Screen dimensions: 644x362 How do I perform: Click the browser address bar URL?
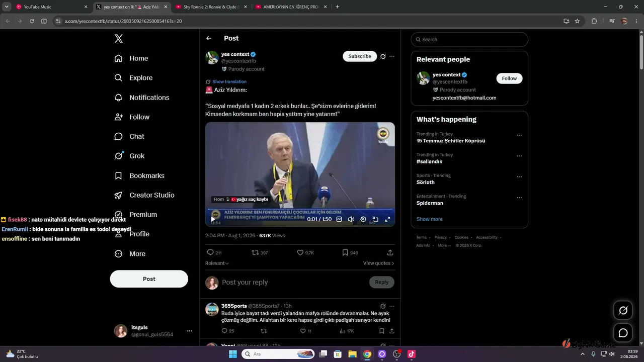(123, 21)
